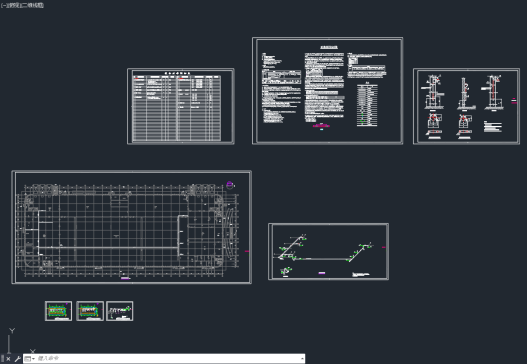This screenshot has width=527, height=364.
Task: Close the command line window
Action: 8,359
